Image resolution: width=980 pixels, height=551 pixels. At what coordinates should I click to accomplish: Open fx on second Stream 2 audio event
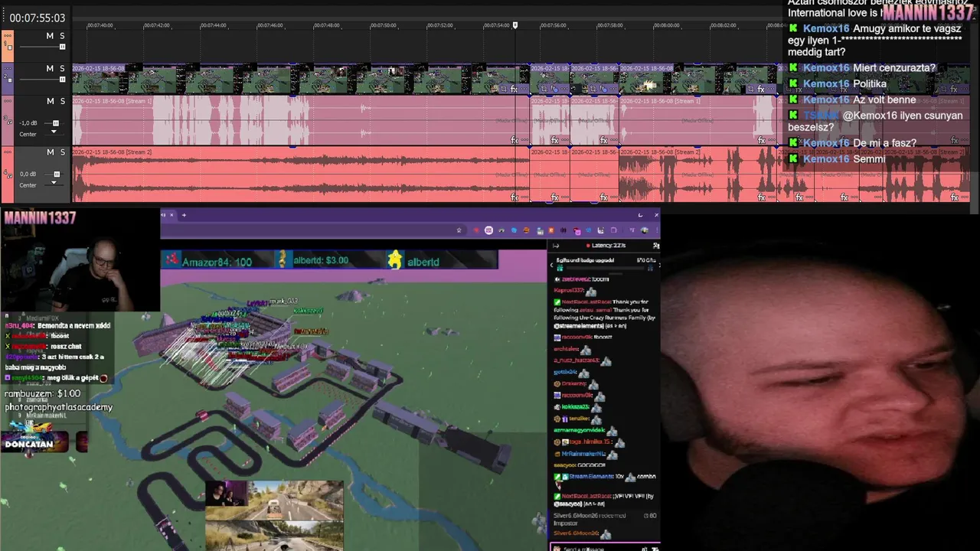coord(555,197)
